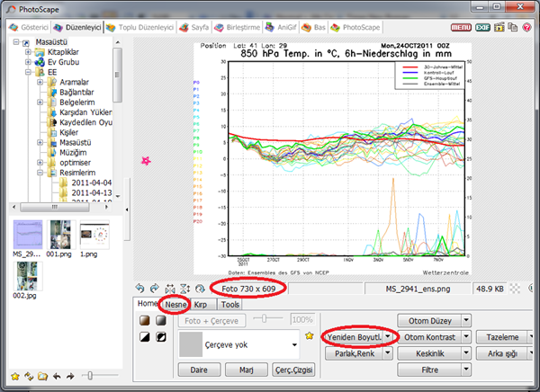Click the Keskinlik button

428,352
